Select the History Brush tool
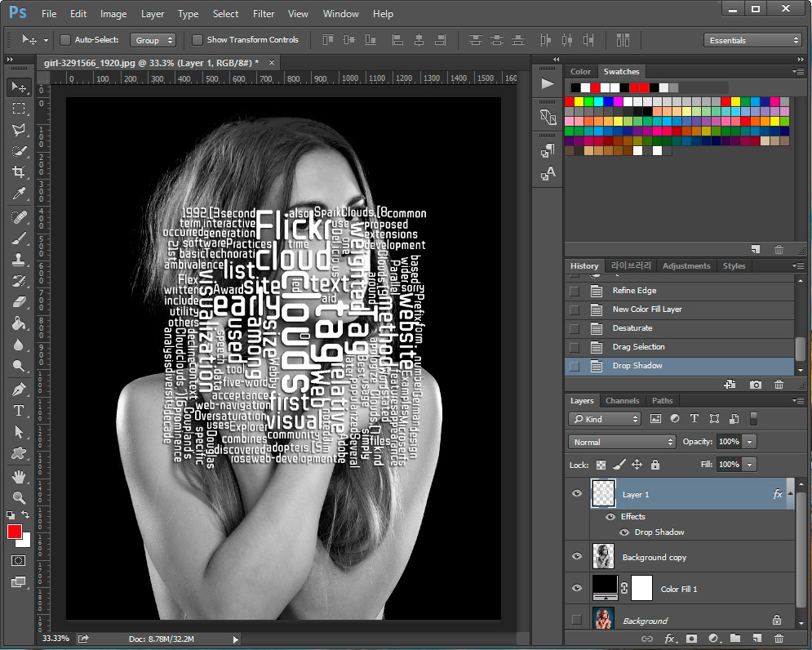Screen dimensions: 812x650 (19, 280)
